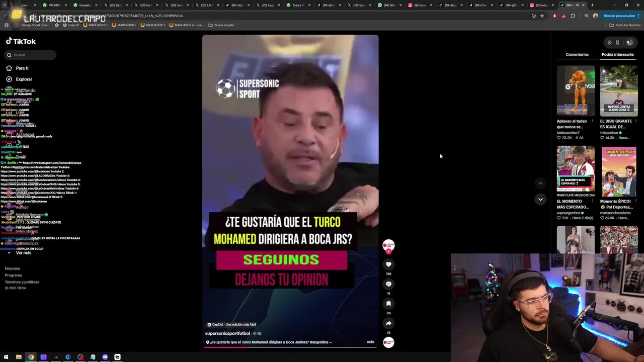Viewport: 644px width, 362px height.
Task: Open Discord from taskbar
Action: click(x=105, y=357)
